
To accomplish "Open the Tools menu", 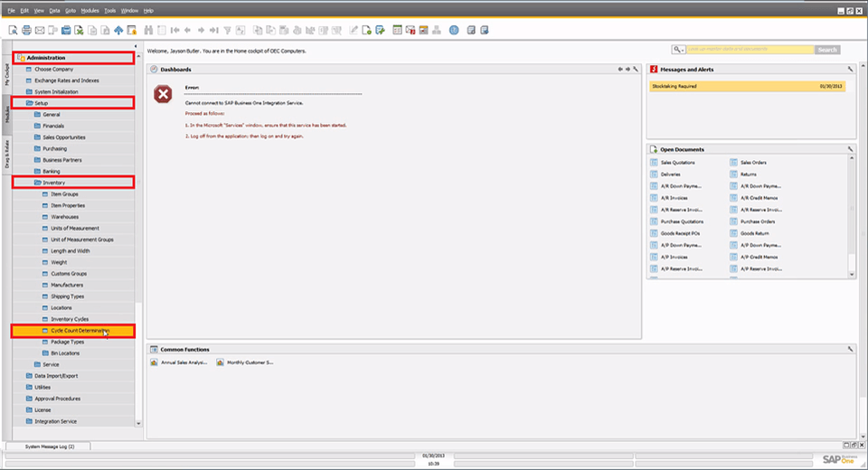I will coord(110,11).
